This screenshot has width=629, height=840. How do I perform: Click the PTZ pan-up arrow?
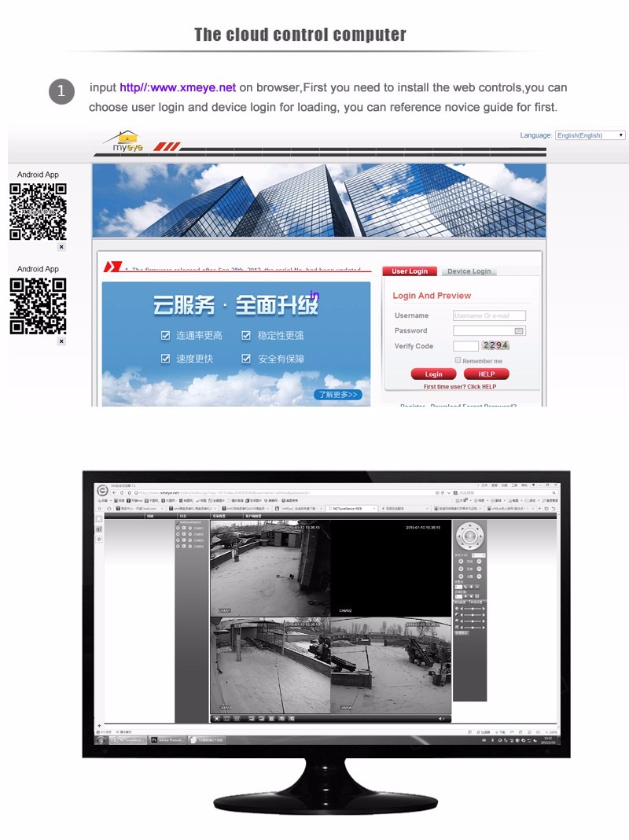click(x=469, y=525)
